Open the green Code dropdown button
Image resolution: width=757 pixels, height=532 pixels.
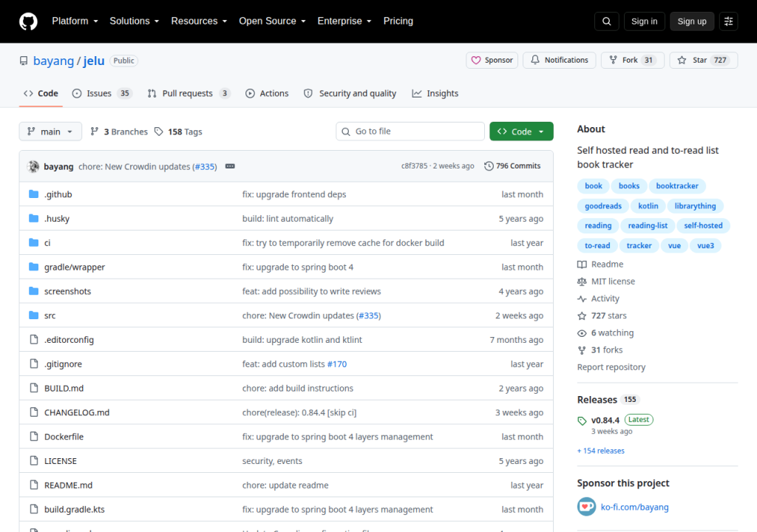521,132
